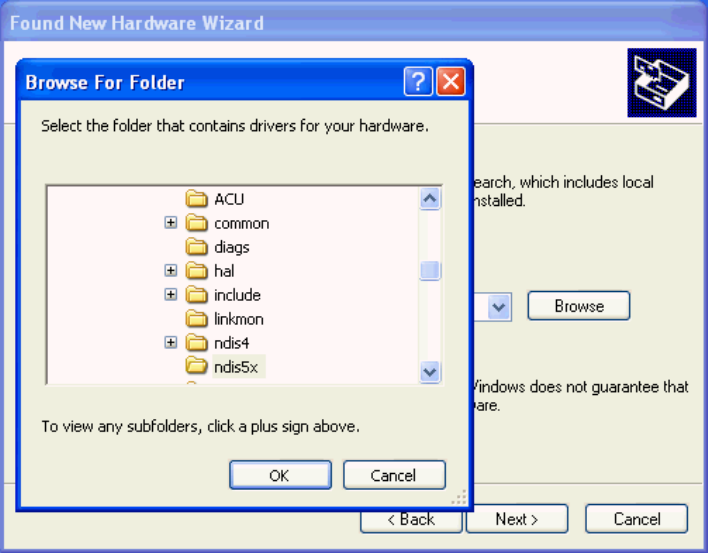Close the Browse For Folder dialog
This screenshot has height=553, width=708.
(x=451, y=82)
